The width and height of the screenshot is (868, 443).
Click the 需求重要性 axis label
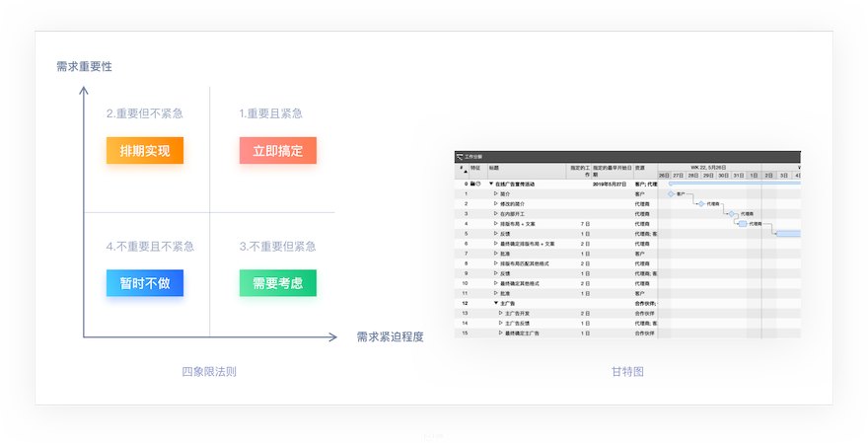click(x=84, y=66)
